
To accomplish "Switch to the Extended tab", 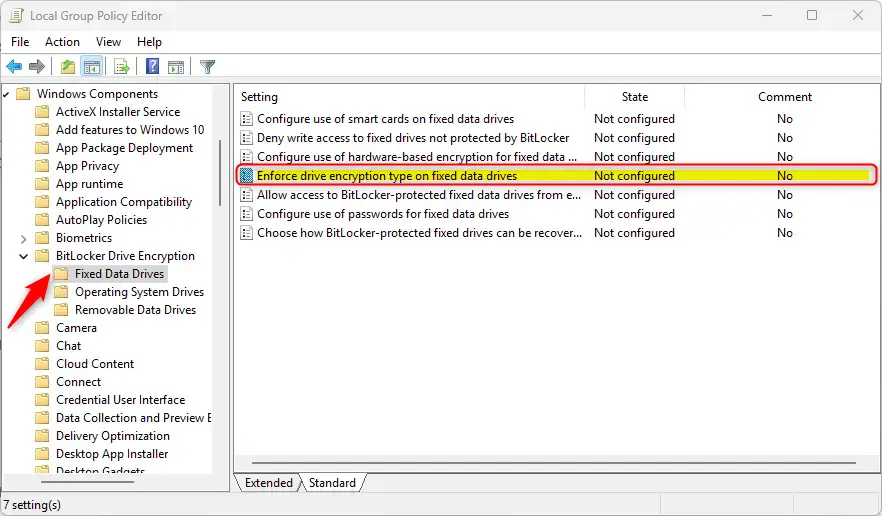I will click(268, 483).
